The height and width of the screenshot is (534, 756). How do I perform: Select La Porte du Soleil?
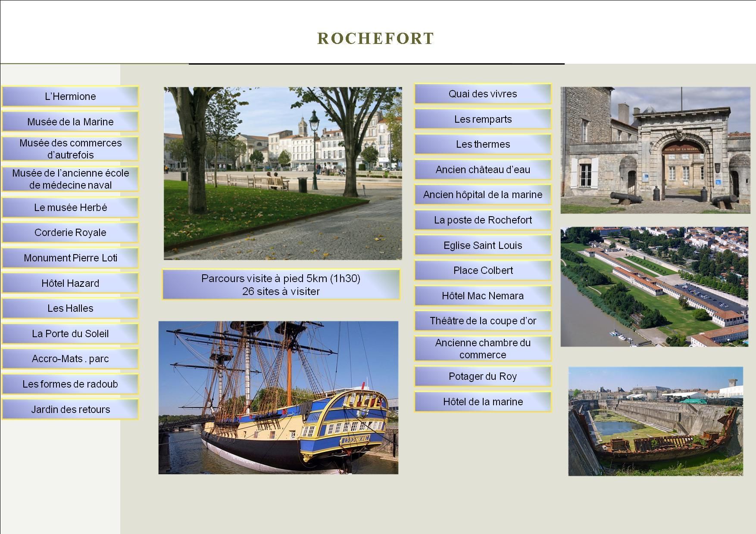(x=70, y=334)
